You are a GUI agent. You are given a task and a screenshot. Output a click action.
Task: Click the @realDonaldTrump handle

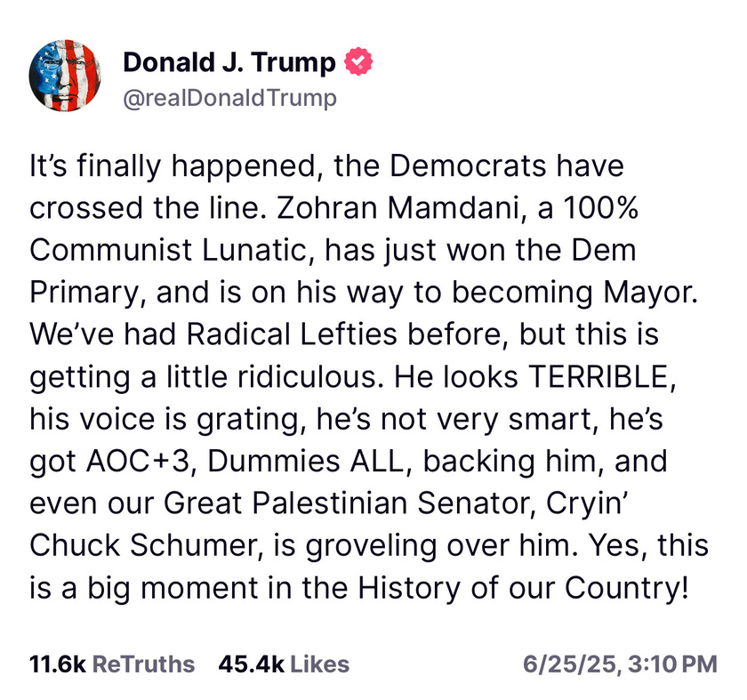point(229,99)
